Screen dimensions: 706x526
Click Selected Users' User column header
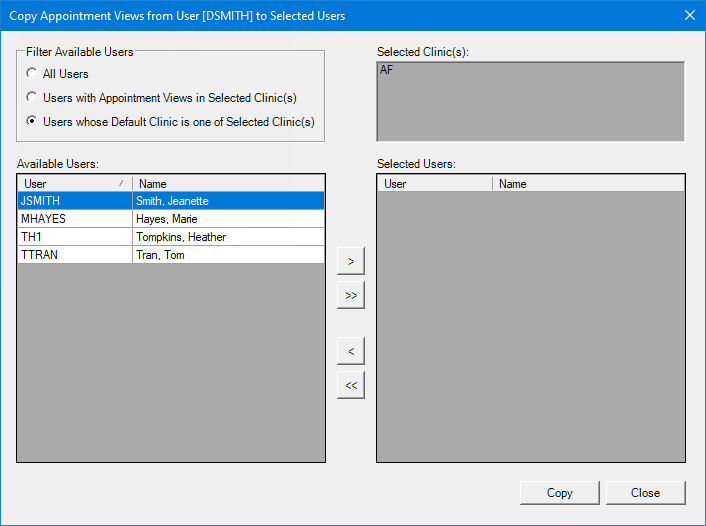(x=434, y=184)
